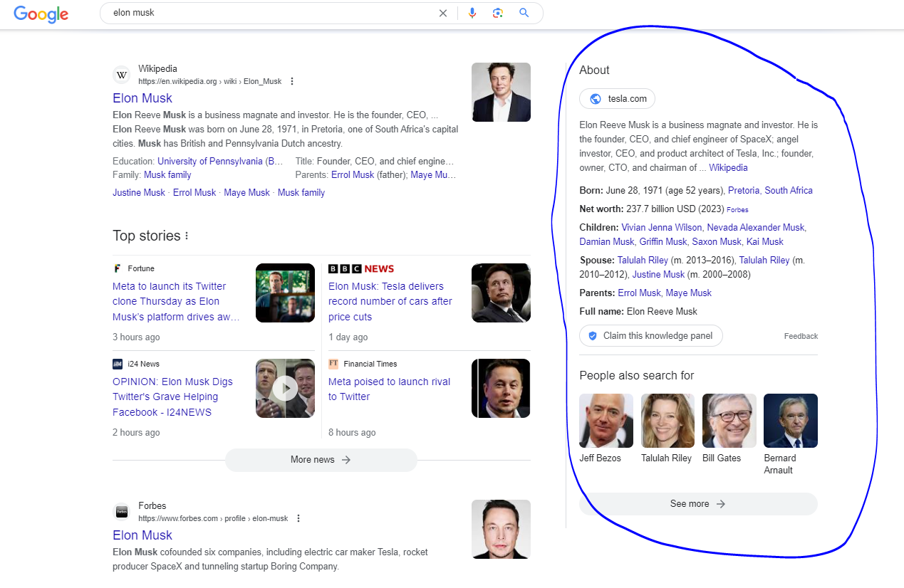Image resolution: width=904 pixels, height=588 pixels.
Task: Open Wikipedia link ending About description
Action: coord(728,168)
